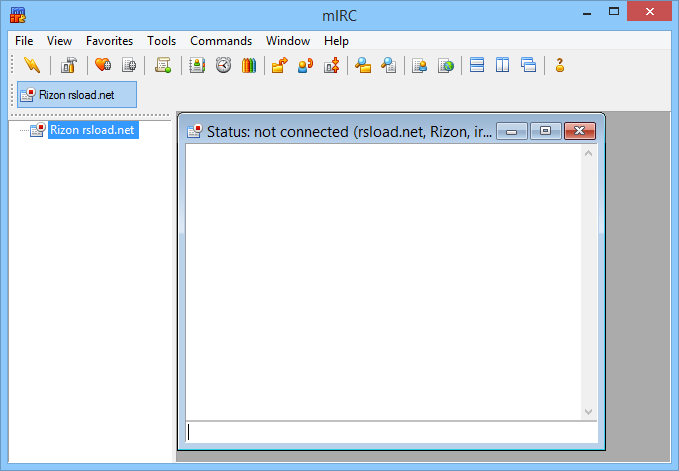Click the About question mark icon
The height and width of the screenshot is (471, 679).
point(560,66)
